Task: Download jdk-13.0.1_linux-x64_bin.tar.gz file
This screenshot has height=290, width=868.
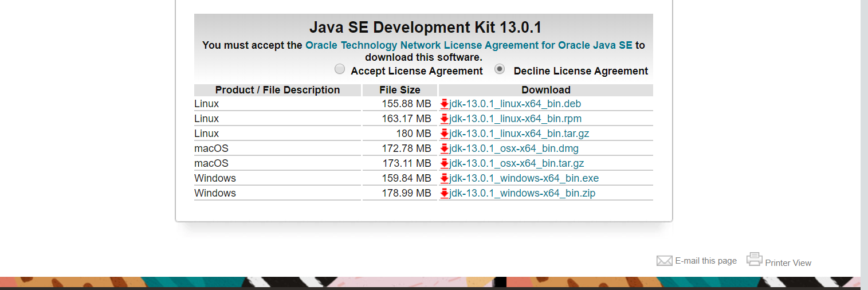Action: (519, 134)
